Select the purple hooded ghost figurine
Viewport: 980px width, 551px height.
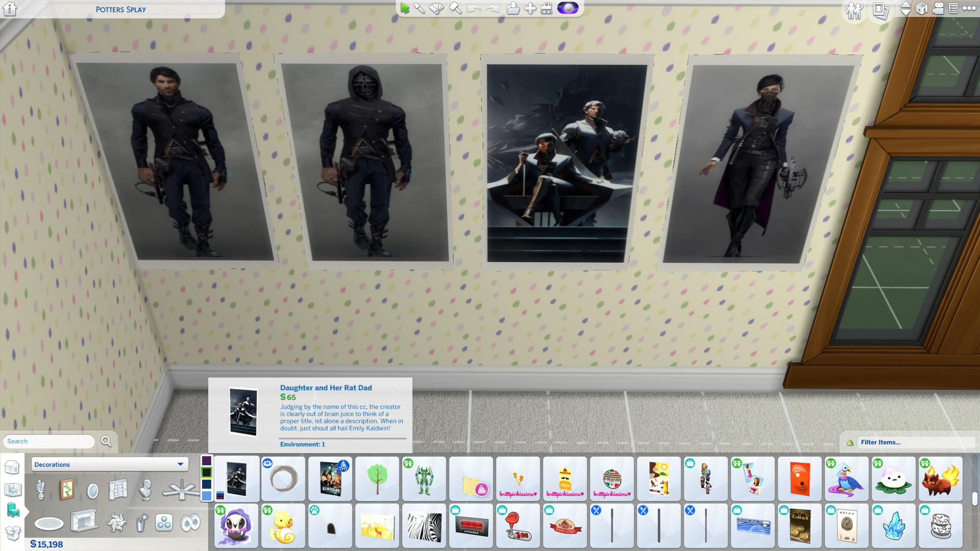[x=236, y=525]
